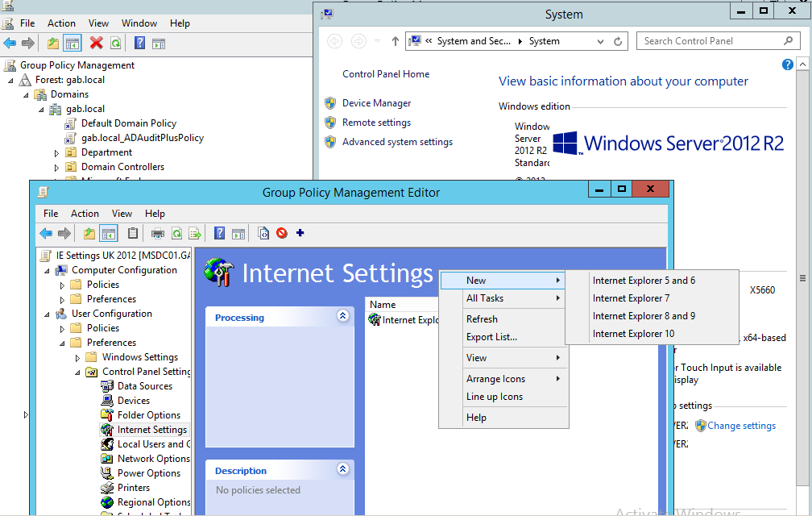Open All Tasks submenu in context menu

tap(504, 298)
